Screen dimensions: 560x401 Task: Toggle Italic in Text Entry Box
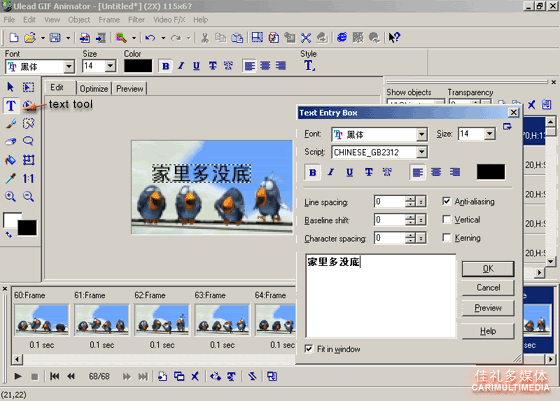coord(331,172)
